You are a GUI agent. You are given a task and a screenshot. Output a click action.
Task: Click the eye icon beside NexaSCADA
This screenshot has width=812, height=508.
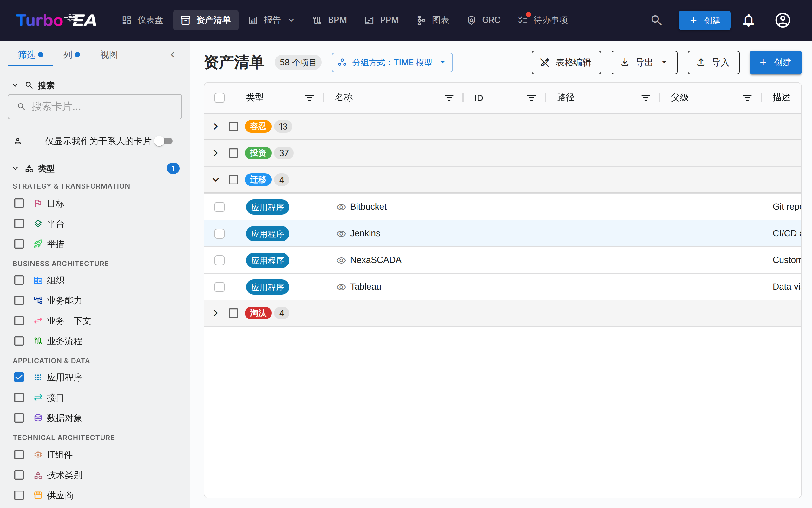[341, 260]
